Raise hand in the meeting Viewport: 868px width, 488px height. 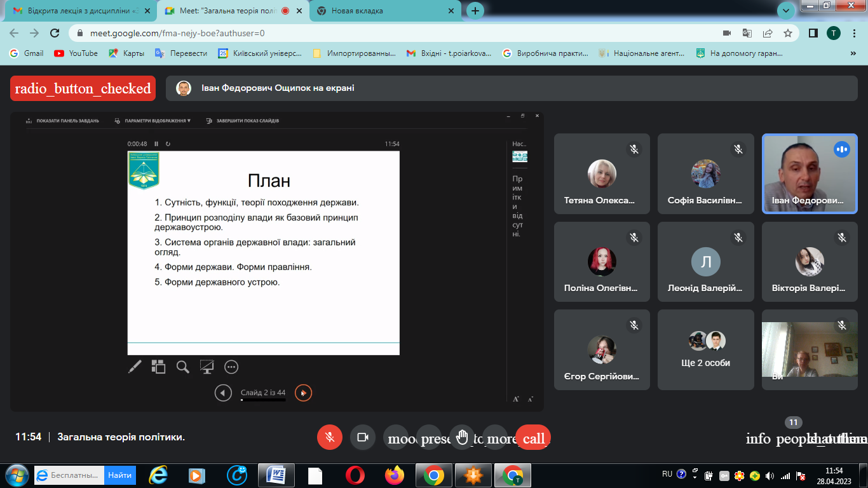[x=462, y=437]
